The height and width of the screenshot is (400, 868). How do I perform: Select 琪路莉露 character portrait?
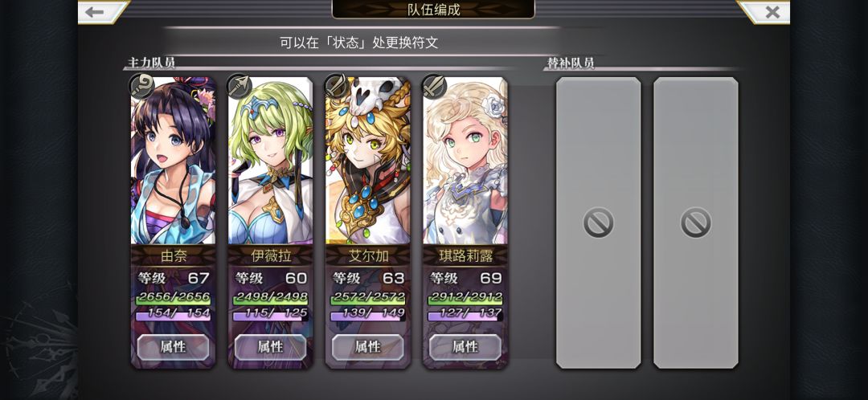(x=465, y=161)
